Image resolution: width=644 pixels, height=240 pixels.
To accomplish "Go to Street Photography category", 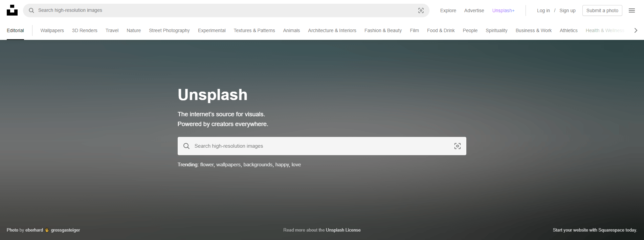I will pyautogui.click(x=169, y=30).
